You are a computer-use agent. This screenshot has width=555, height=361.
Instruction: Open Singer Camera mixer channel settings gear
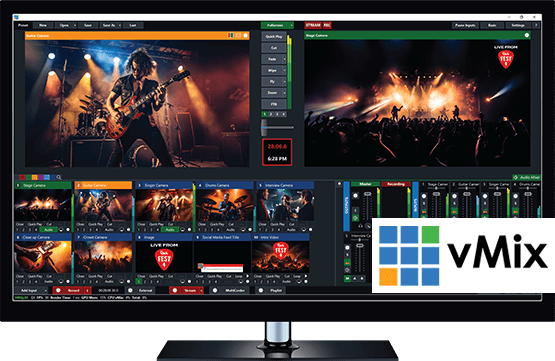(485, 196)
